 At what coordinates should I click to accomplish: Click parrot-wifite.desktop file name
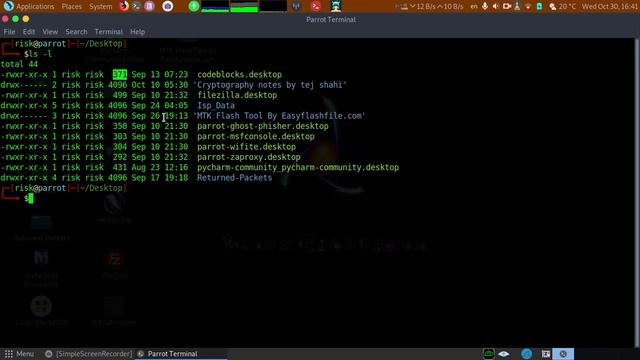point(247,147)
